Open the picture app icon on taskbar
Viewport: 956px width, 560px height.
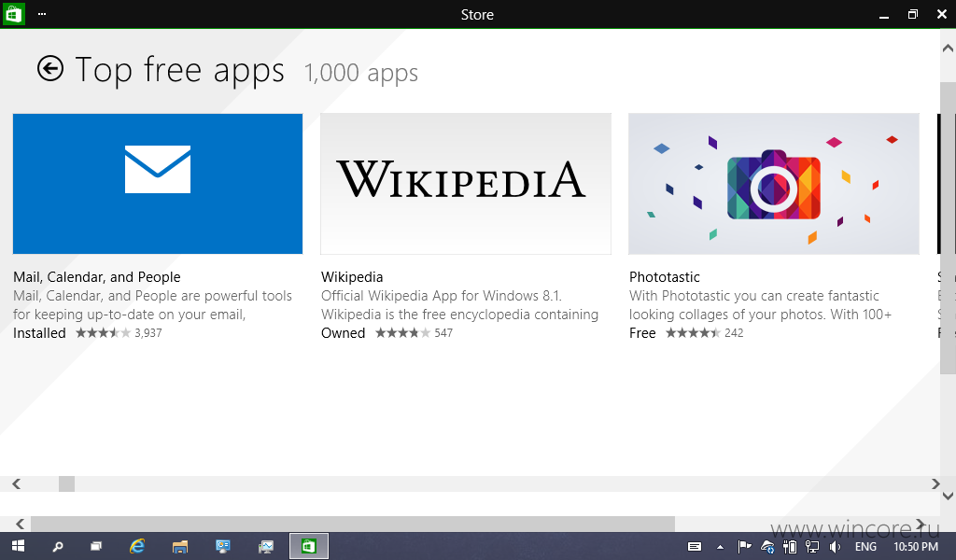[266, 547]
